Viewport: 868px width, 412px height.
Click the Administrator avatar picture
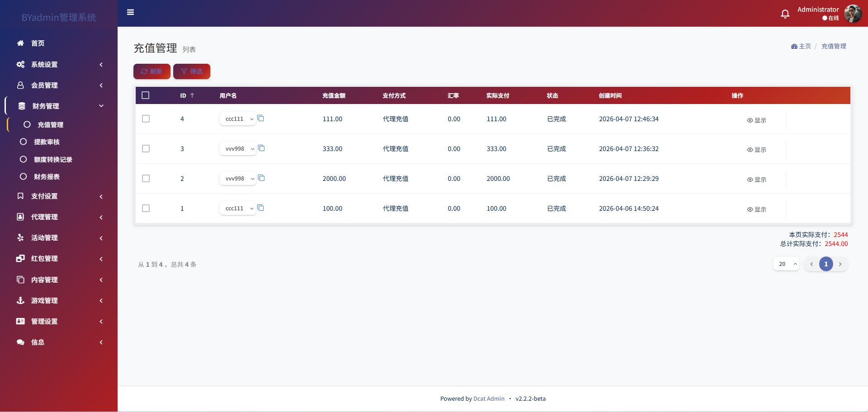(853, 14)
